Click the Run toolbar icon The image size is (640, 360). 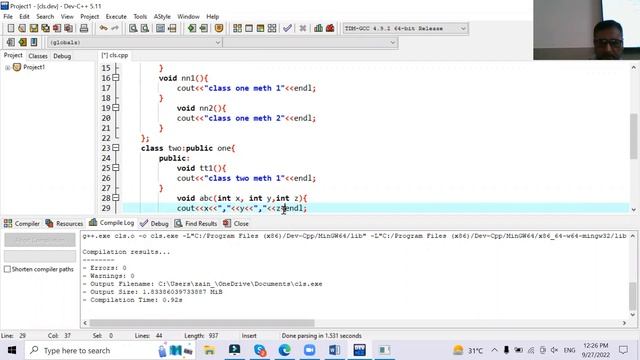(249, 28)
